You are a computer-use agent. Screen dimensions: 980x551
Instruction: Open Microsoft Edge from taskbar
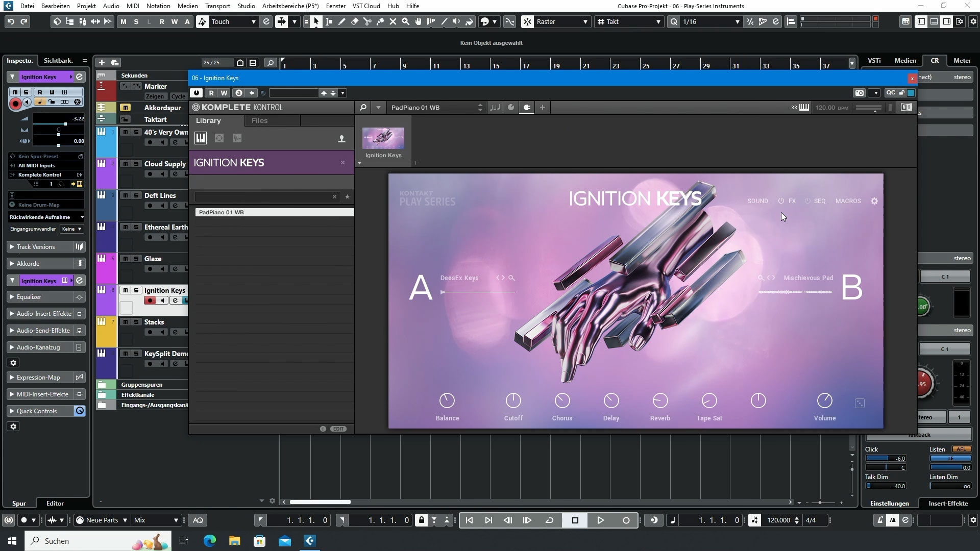(210, 541)
